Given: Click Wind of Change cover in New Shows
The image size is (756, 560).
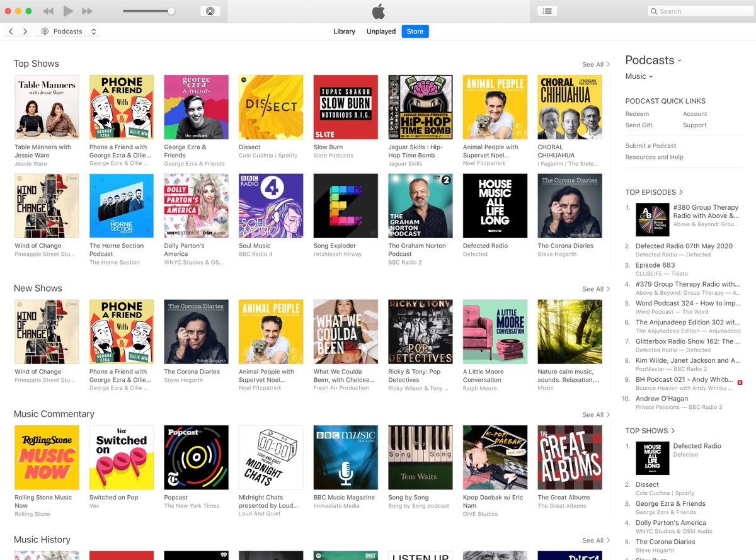Looking at the screenshot, I should 47,332.
